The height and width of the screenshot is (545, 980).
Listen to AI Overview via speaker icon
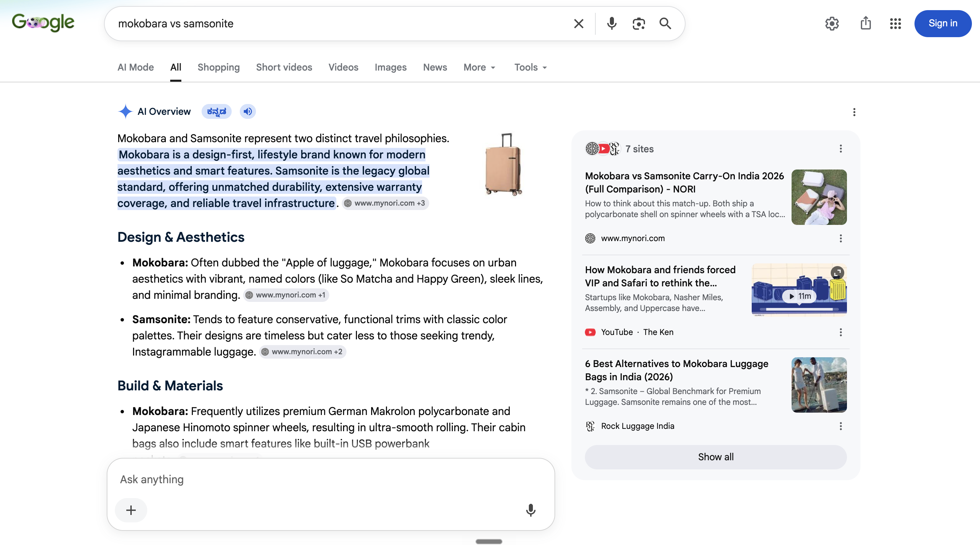point(248,111)
